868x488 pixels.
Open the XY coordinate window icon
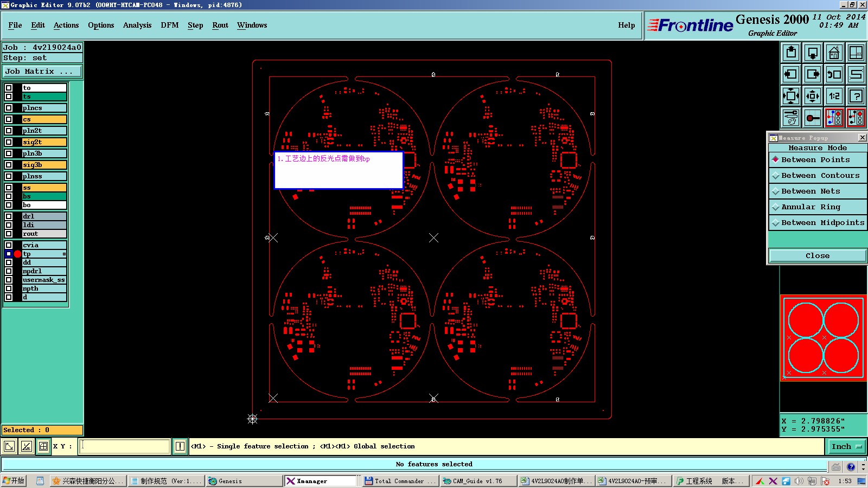point(856,53)
